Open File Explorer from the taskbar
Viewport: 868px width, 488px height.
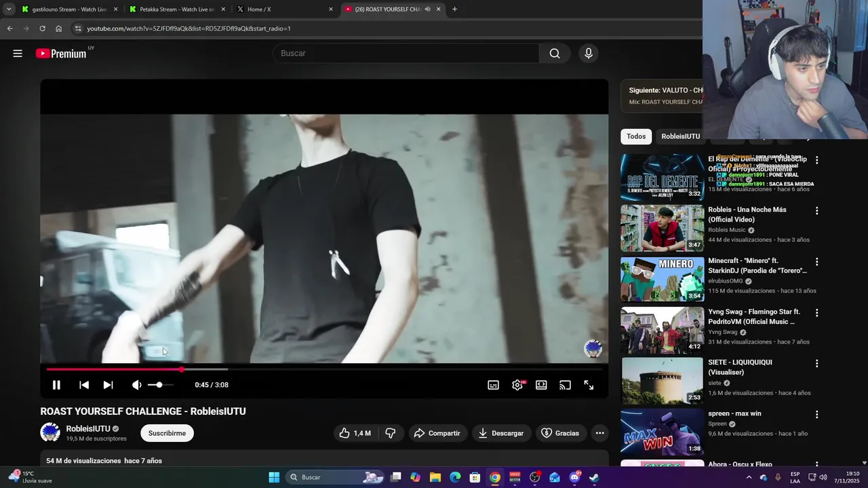pos(435,477)
